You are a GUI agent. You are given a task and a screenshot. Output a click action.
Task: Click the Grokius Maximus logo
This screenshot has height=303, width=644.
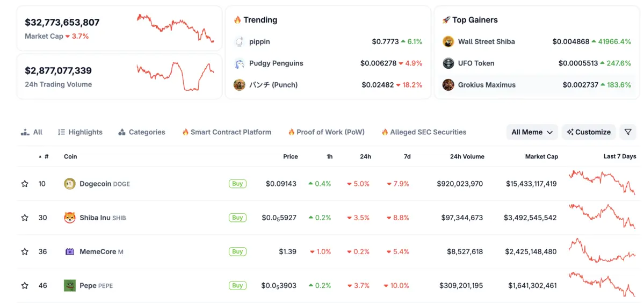[448, 85]
